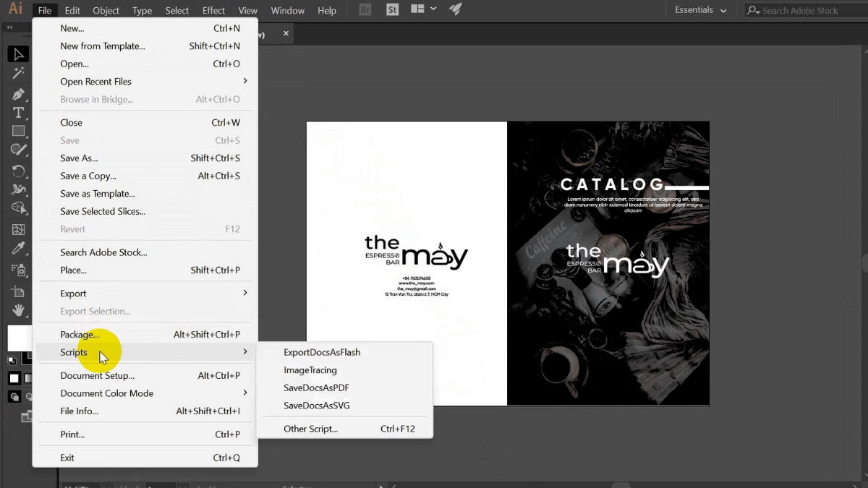Screen dimensions: 868x488
Task: Choose Save As... menu entry
Action: pyautogui.click(x=145, y=158)
